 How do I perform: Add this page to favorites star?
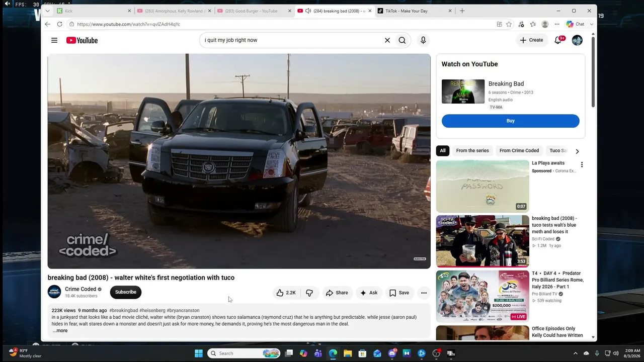(509, 24)
